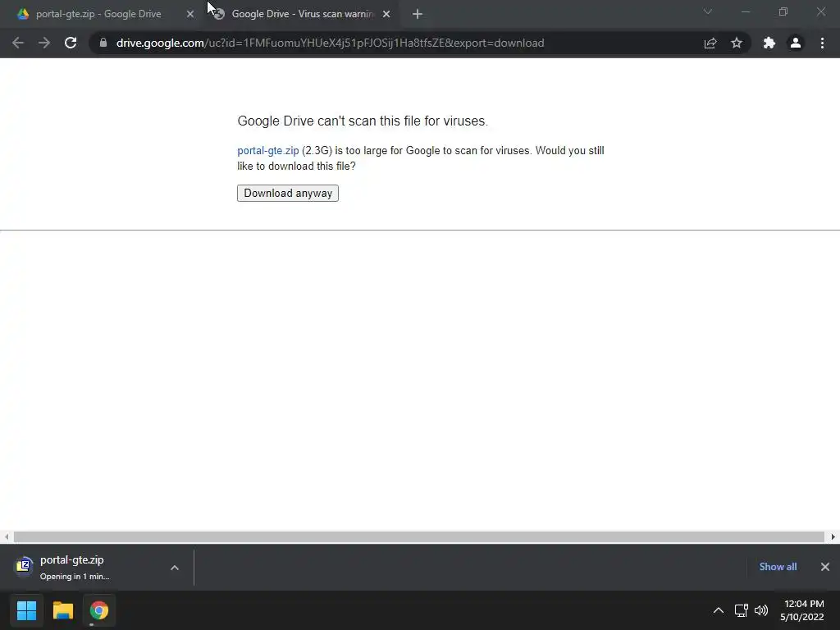The height and width of the screenshot is (630, 840).
Task: Show hidden system tray icons
Action: (x=719, y=610)
